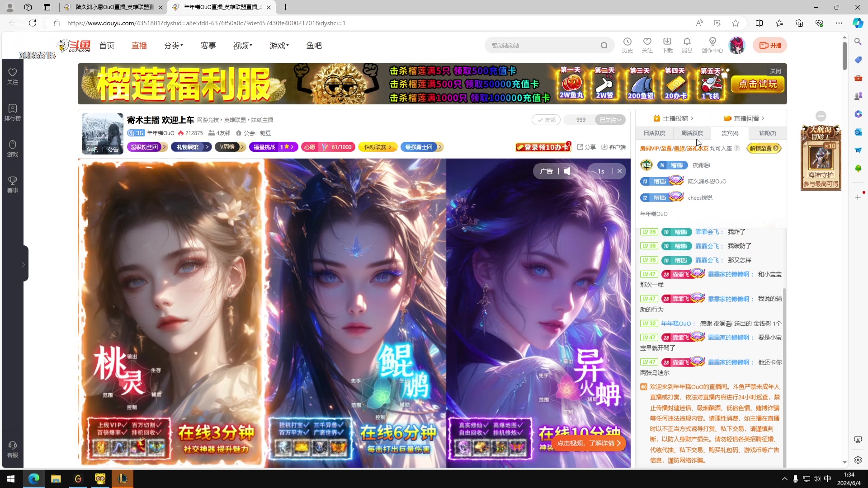Screen dimensions: 868x488
Task: Open the 创作中心 lightbulb icon
Action: [x=712, y=45]
